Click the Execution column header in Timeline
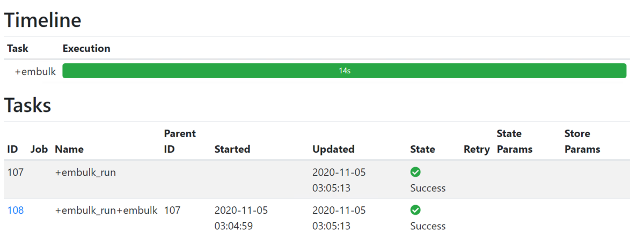644x240 pixels. coord(86,48)
